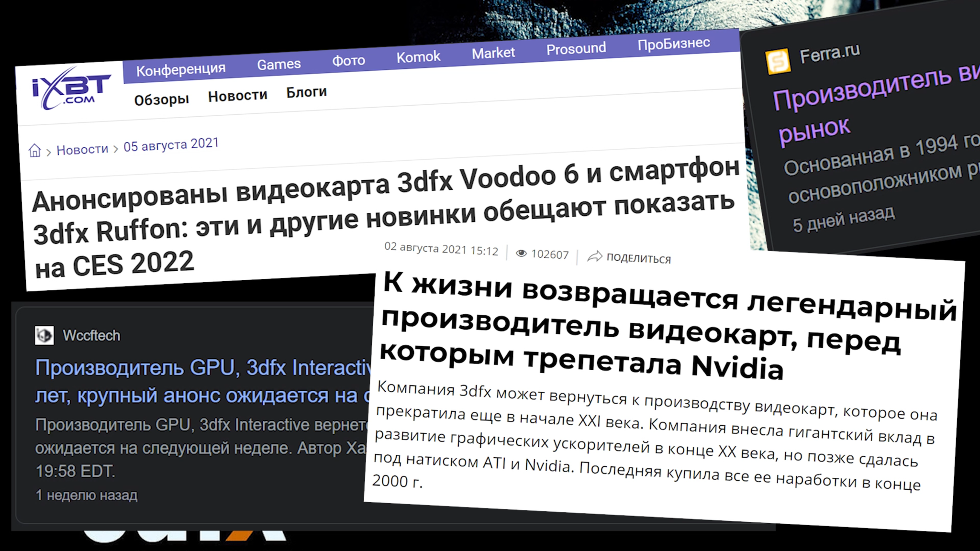Click the share arrow icon by ПОДЕЛИТЬСЯ

[x=594, y=256]
